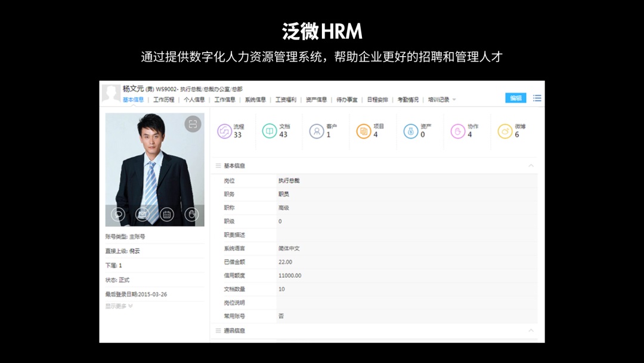Click the employee portrait photo

click(154, 167)
